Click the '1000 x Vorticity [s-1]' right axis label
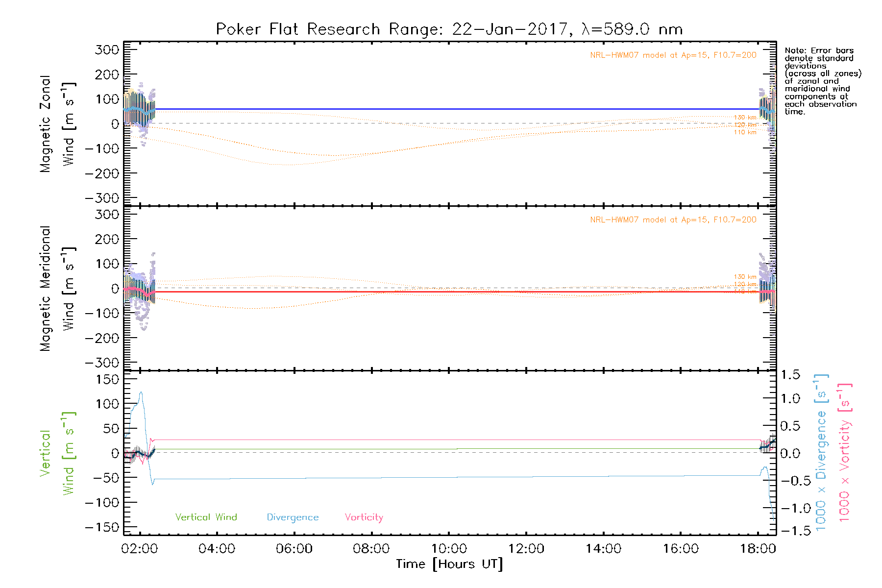Screen dimensions: 882x588 pos(844,452)
